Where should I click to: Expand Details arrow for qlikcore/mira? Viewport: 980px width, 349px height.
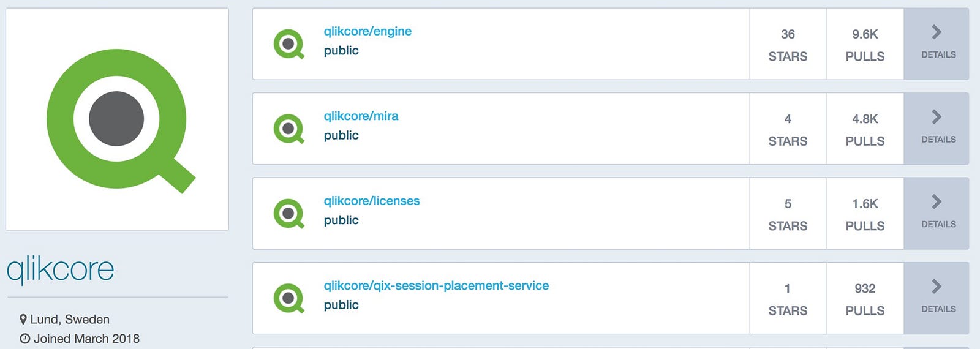[x=936, y=117]
